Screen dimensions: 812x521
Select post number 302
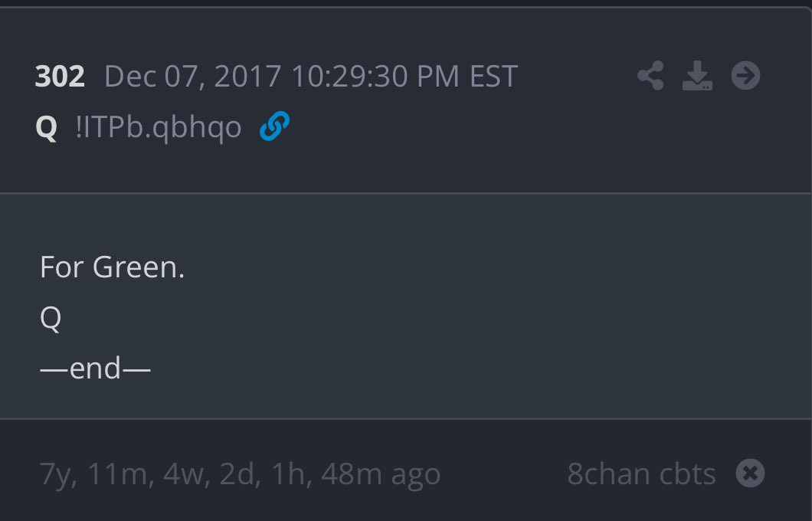[60, 77]
